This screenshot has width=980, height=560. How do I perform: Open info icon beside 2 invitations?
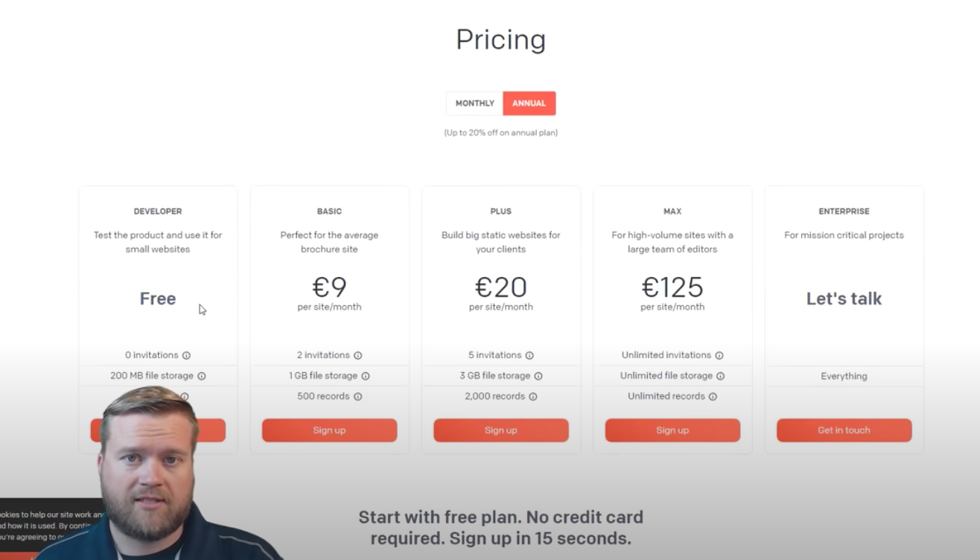point(357,355)
